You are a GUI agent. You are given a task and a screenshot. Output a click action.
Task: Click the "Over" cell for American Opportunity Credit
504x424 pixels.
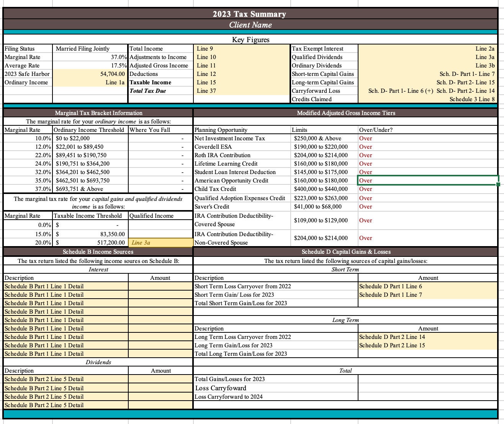[428, 181]
